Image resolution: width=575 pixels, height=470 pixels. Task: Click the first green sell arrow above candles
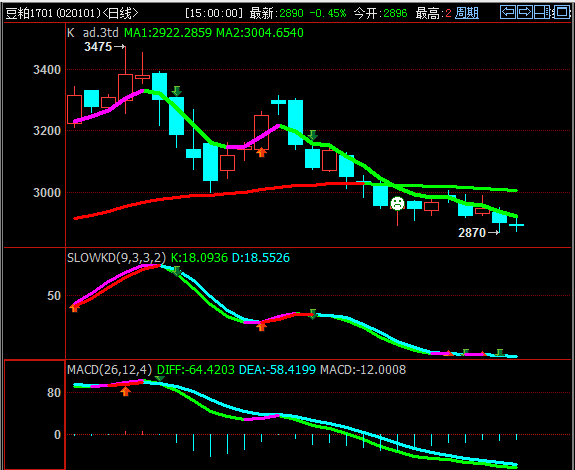[177, 91]
